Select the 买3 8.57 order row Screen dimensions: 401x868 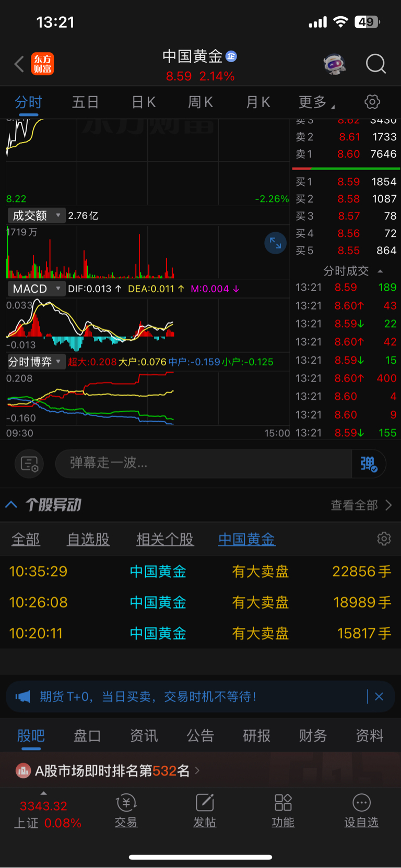[346, 216]
